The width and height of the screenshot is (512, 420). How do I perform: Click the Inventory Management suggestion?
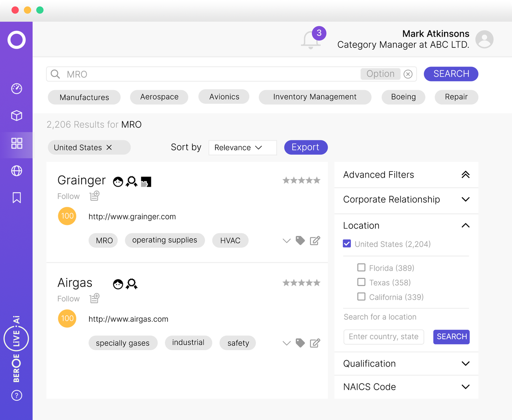314,97
